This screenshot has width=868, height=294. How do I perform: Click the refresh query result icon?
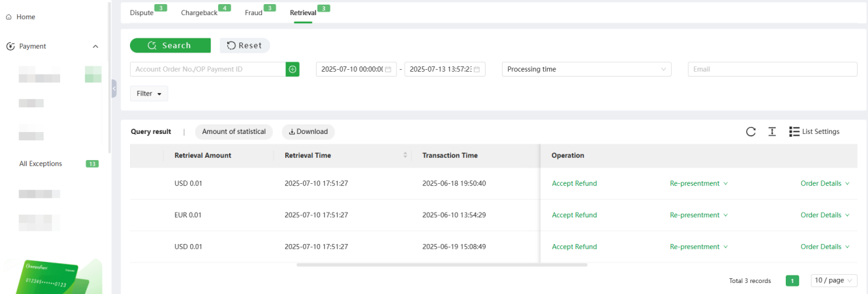pos(751,132)
